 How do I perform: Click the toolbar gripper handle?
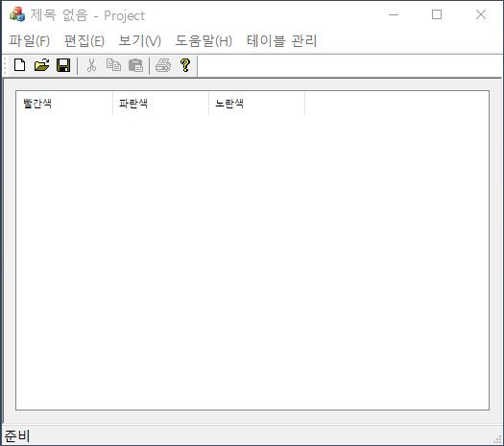click(x=5, y=66)
